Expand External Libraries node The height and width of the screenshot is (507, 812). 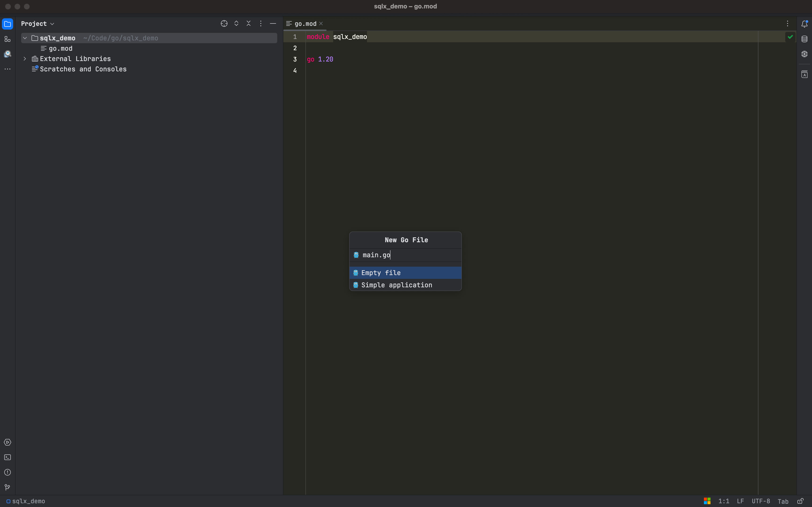(25, 59)
